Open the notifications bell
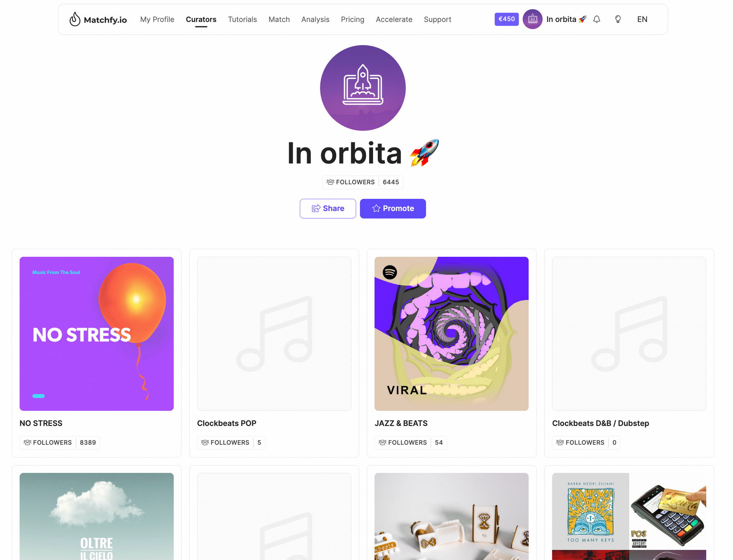 (597, 19)
